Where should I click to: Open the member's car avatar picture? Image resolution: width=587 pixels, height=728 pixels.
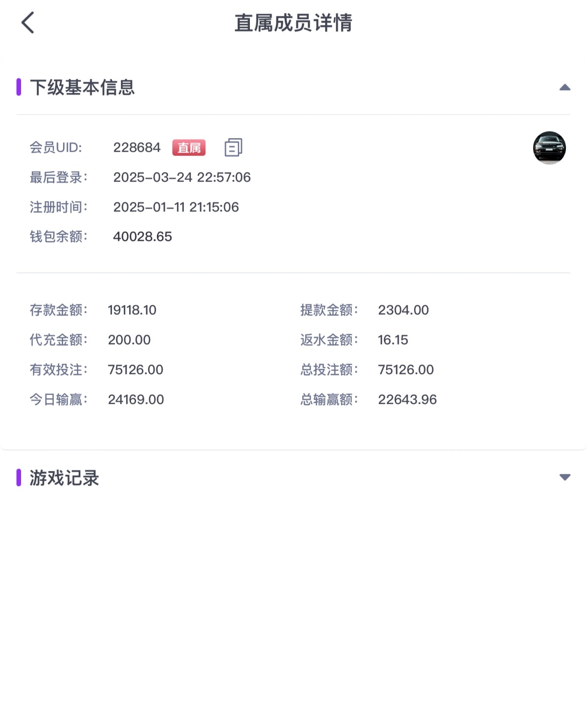coord(549,148)
